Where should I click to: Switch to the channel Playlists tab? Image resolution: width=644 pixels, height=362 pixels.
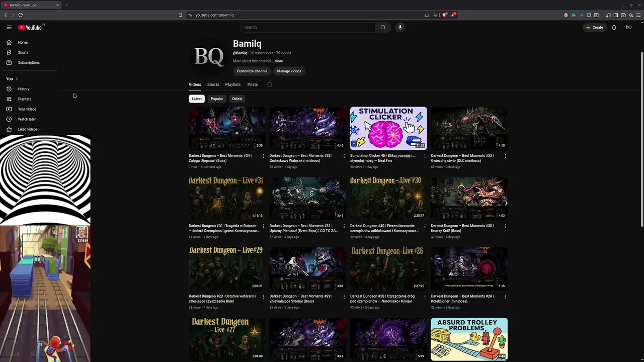pos(233,84)
